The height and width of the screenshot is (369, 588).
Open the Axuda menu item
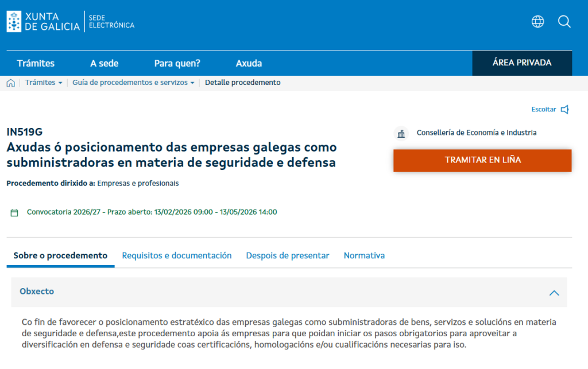tap(249, 63)
